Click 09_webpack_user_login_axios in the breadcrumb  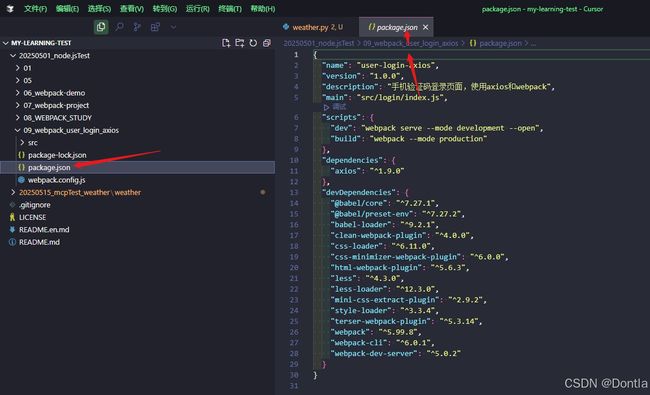pyautogui.click(x=410, y=43)
